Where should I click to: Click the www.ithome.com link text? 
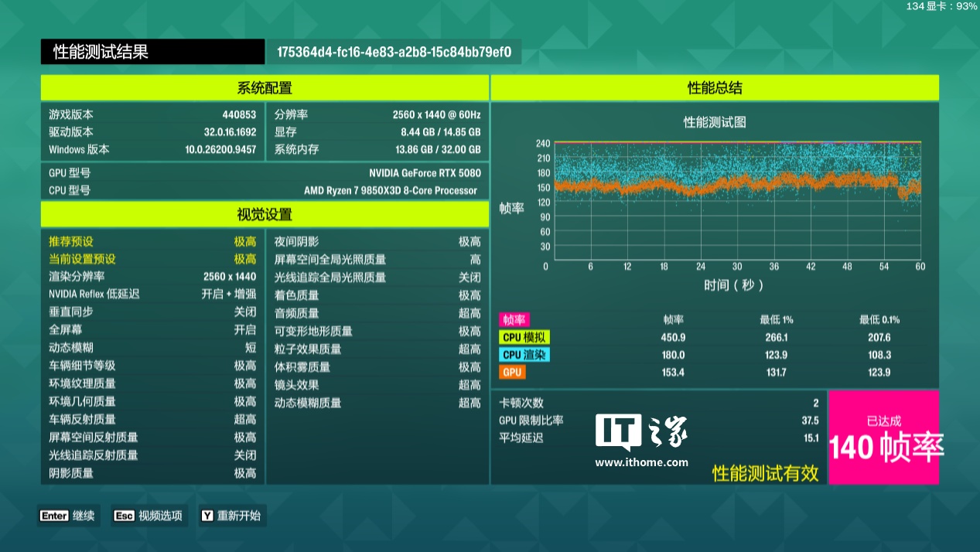641,462
